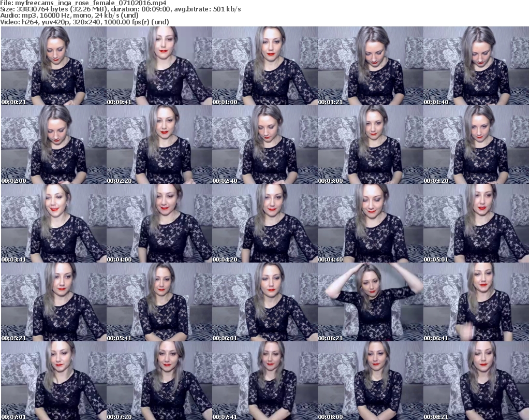Choose the thumbnail stamped 00:04:20

264,223
